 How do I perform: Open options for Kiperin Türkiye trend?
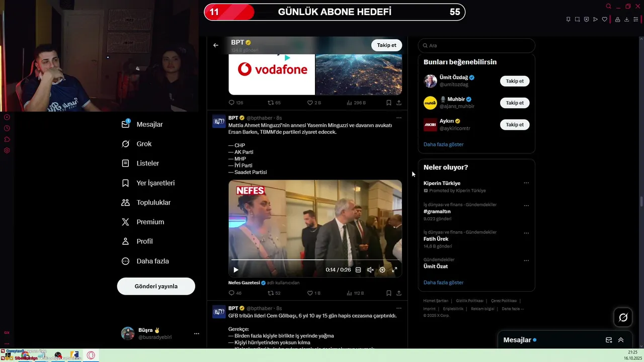coord(526,183)
